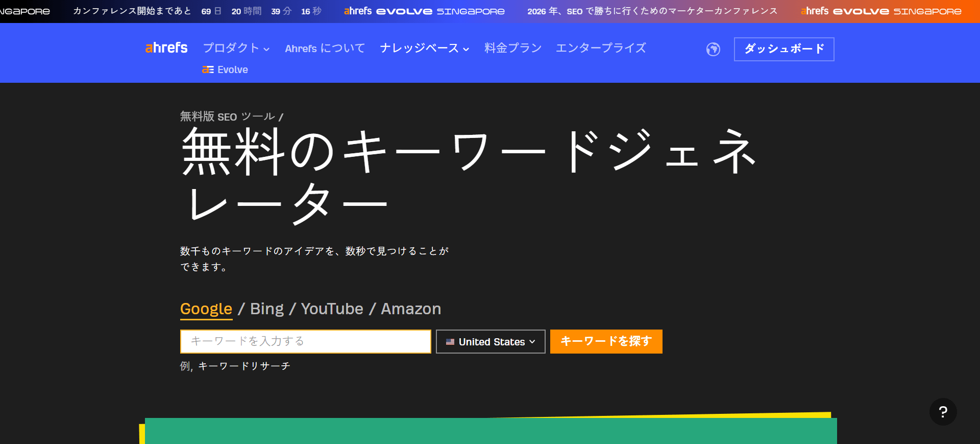Open the United States country dropdown
Screen dimensions: 980x444
(491, 341)
